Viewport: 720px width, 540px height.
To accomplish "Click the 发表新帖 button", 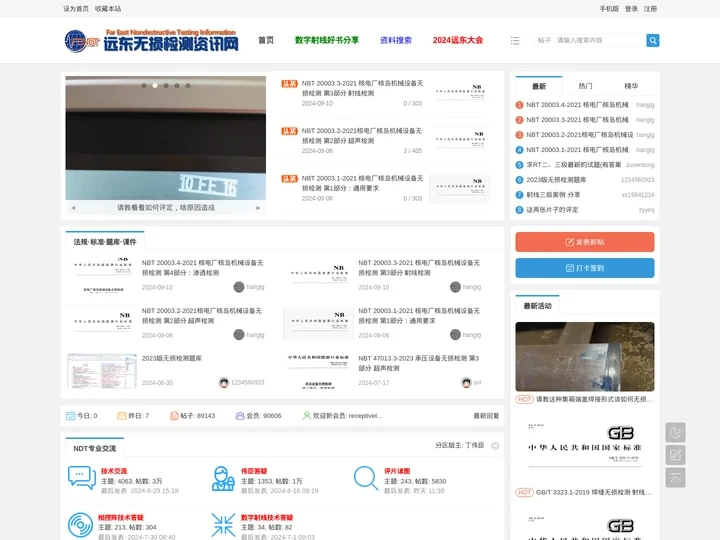I will (585, 242).
